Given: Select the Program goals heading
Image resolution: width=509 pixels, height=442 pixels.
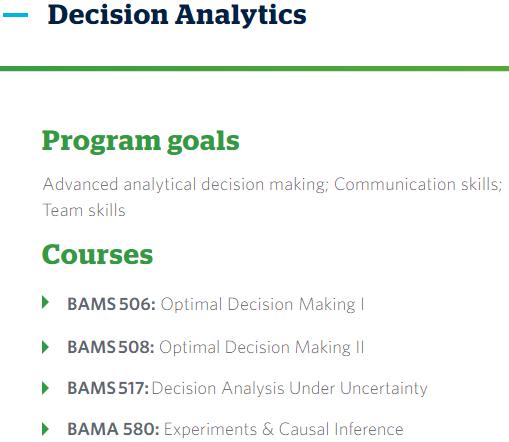Looking at the screenshot, I should click(141, 141).
